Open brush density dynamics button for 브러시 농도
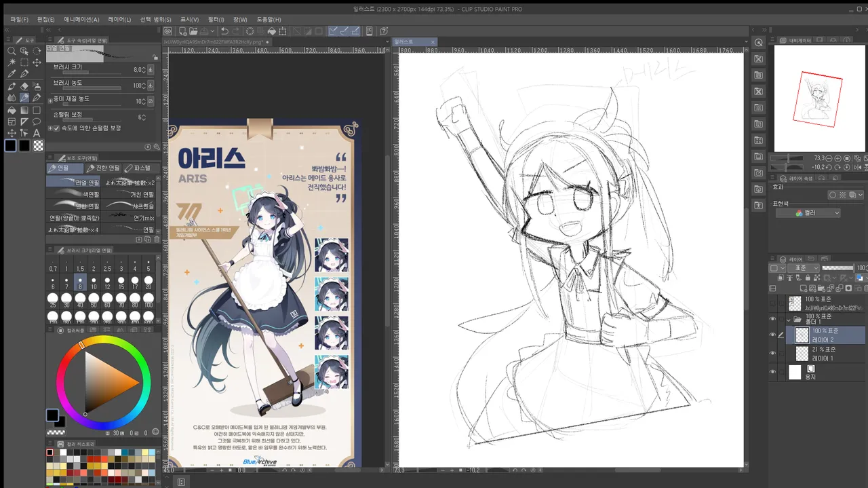This screenshot has height=488, width=868. [x=150, y=86]
